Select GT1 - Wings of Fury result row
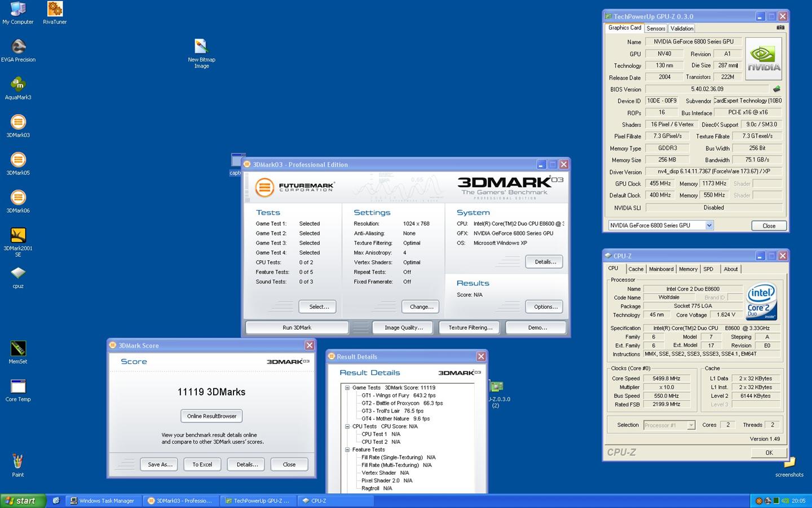 pyautogui.click(x=398, y=396)
